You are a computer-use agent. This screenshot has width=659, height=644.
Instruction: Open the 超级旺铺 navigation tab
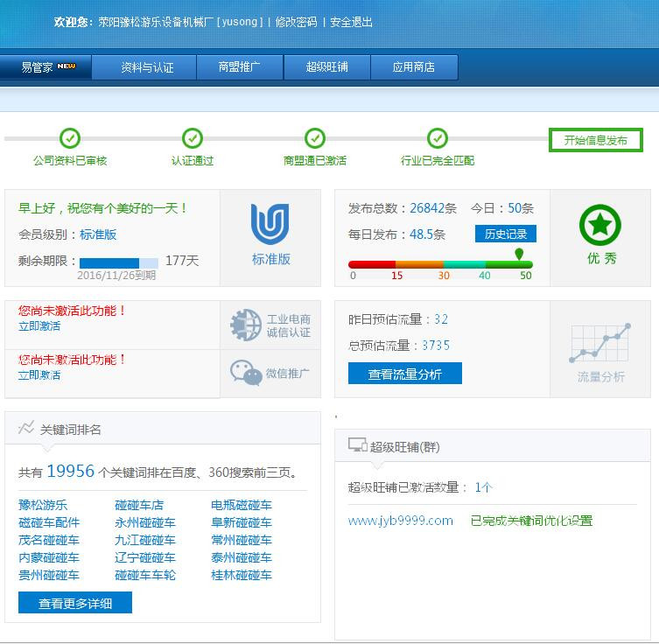pyautogui.click(x=327, y=67)
